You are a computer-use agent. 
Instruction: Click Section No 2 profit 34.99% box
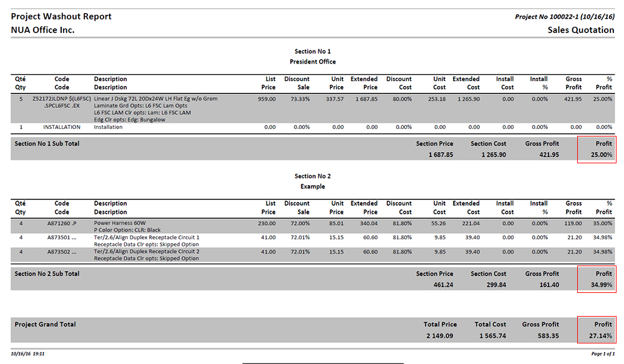(597, 279)
